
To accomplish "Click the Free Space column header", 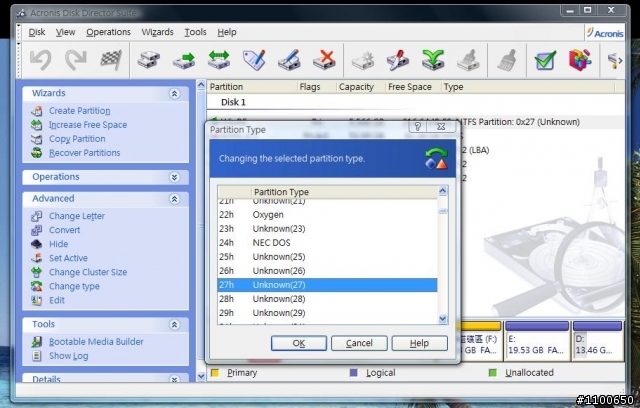I will (x=413, y=87).
